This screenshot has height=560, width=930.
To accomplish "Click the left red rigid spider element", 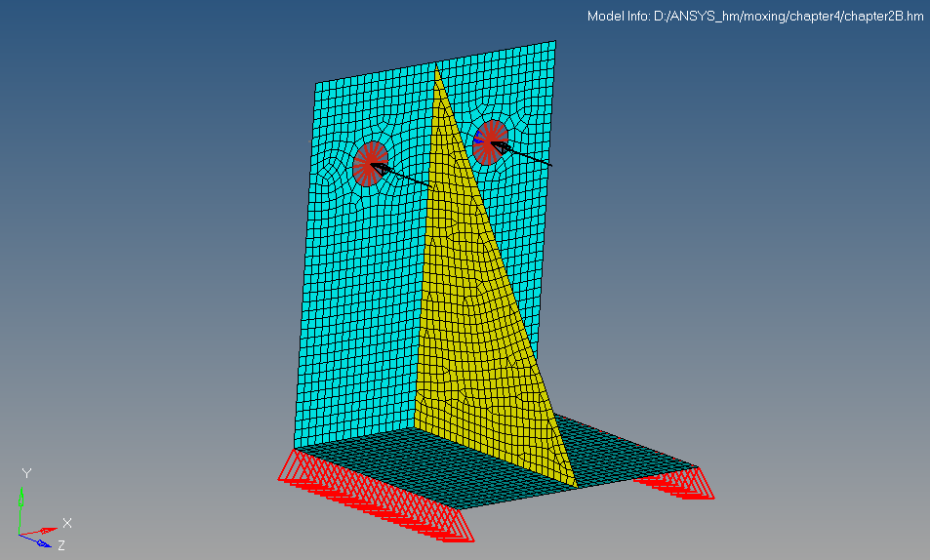I will click(x=370, y=162).
